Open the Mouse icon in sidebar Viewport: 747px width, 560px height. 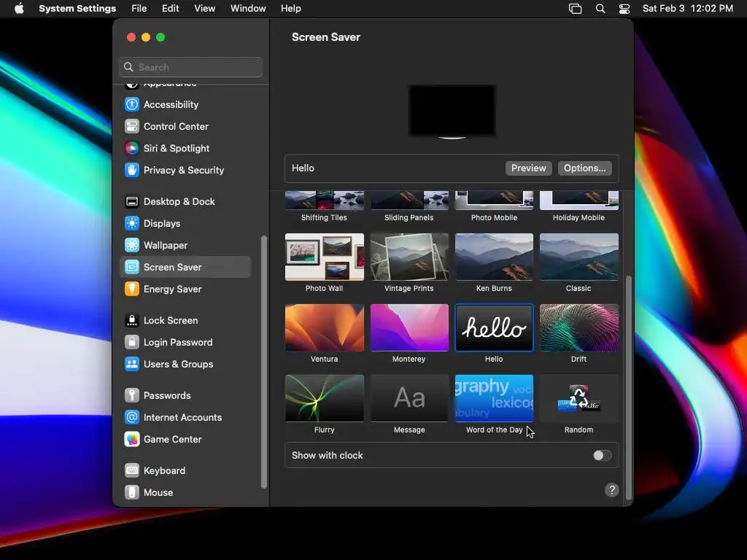132,492
